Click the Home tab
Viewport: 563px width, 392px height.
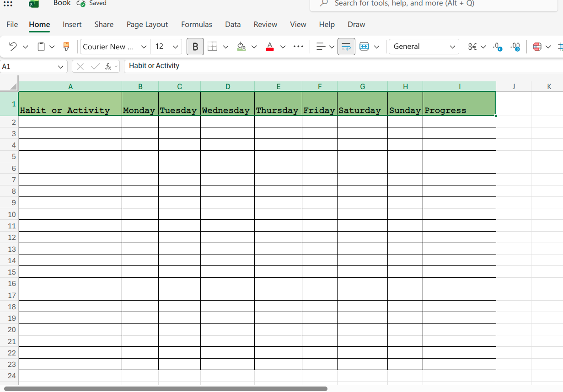pos(39,25)
